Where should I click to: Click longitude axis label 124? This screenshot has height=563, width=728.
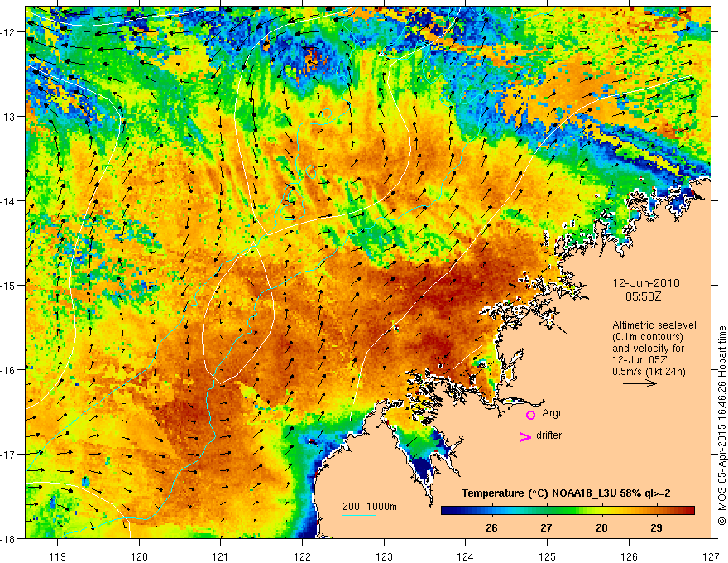point(466,556)
